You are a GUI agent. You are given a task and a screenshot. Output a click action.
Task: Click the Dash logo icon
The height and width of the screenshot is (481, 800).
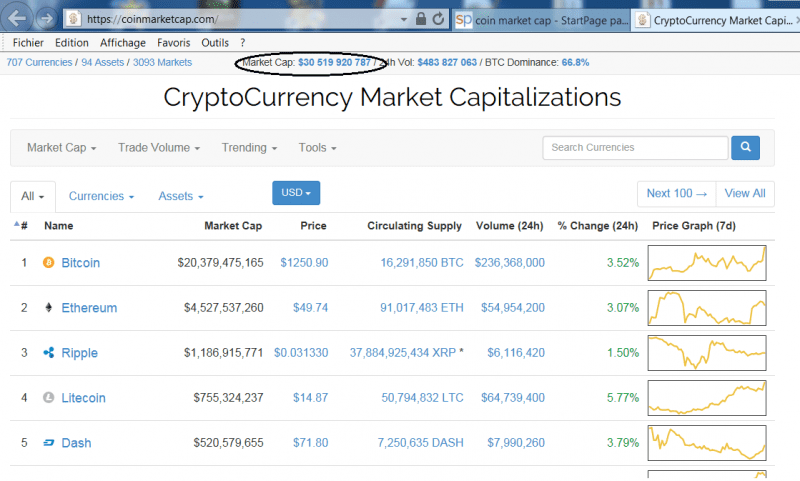[x=48, y=443]
